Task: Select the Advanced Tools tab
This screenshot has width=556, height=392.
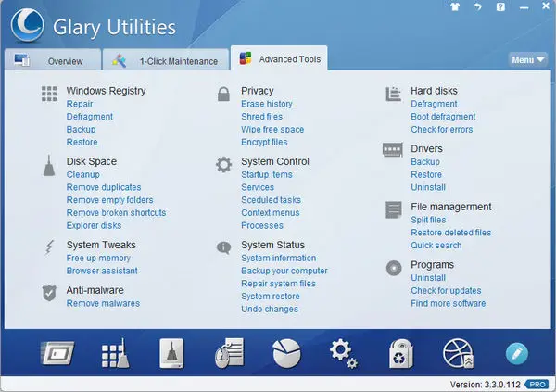Action: tap(279, 58)
